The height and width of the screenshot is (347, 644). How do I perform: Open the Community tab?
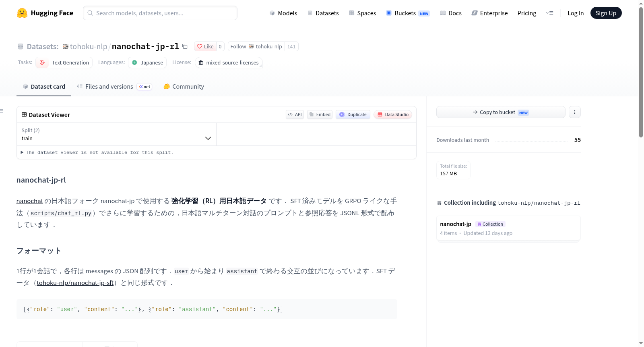pos(184,87)
